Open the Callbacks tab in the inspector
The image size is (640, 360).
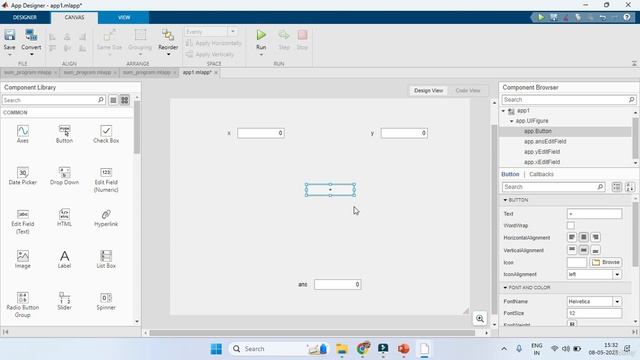pos(541,174)
